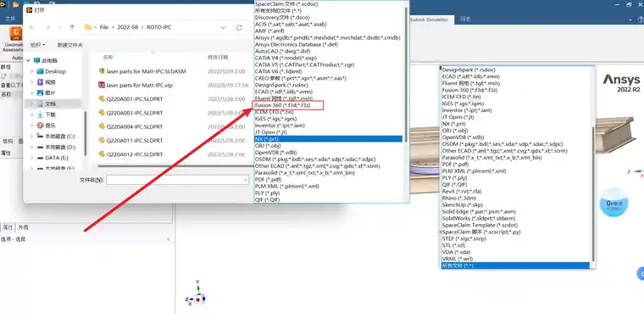Expand the 文档 tree node
This screenshot has height=314, width=644.
coord(32,104)
